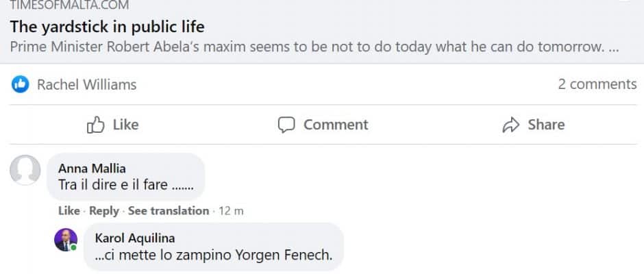Open "The yardstick in public life" article
Viewport: 644px width, 274px height.
point(107,27)
